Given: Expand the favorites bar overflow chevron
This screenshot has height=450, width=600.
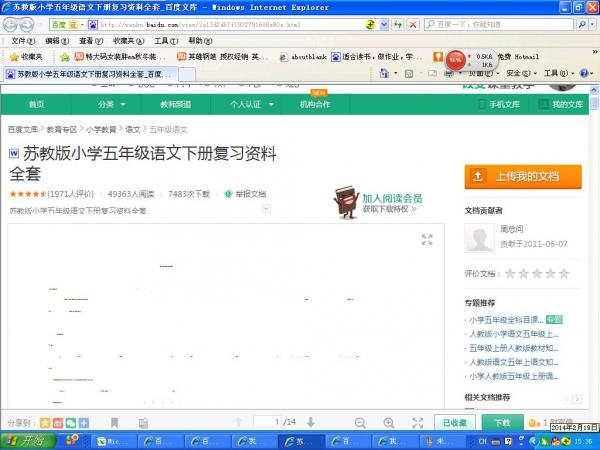Looking at the screenshot, I should [x=595, y=52].
